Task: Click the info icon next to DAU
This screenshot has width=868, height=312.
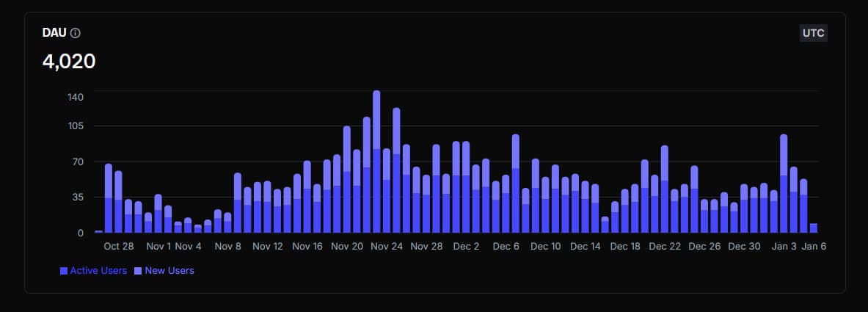Action: tap(76, 33)
